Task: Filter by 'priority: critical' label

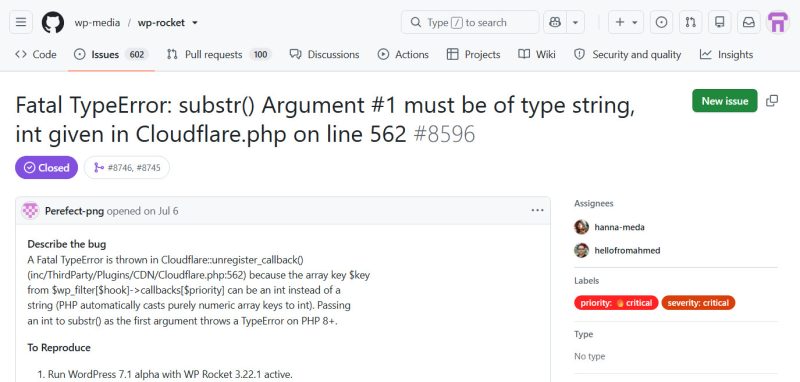Action: (616, 303)
